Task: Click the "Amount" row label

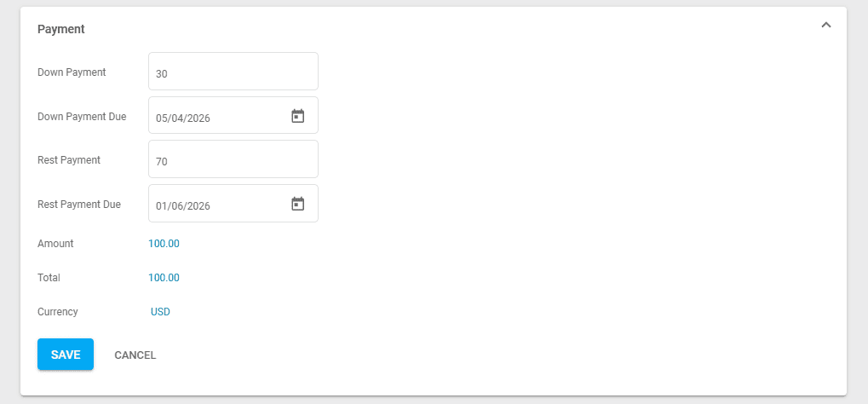Action: (55, 244)
